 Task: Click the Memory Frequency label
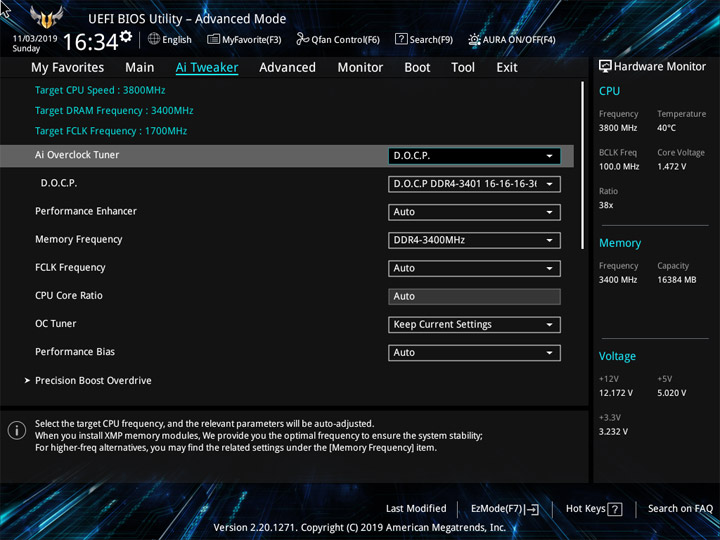(x=79, y=240)
